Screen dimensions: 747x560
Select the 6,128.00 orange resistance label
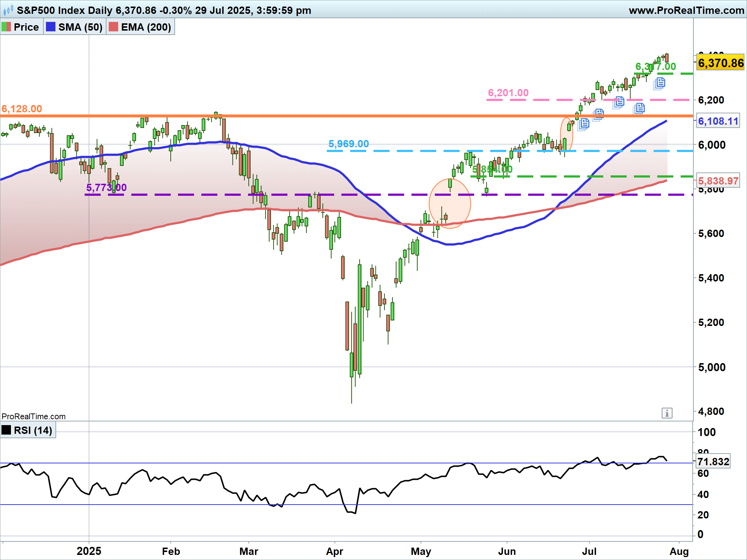[x=22, y=109]
